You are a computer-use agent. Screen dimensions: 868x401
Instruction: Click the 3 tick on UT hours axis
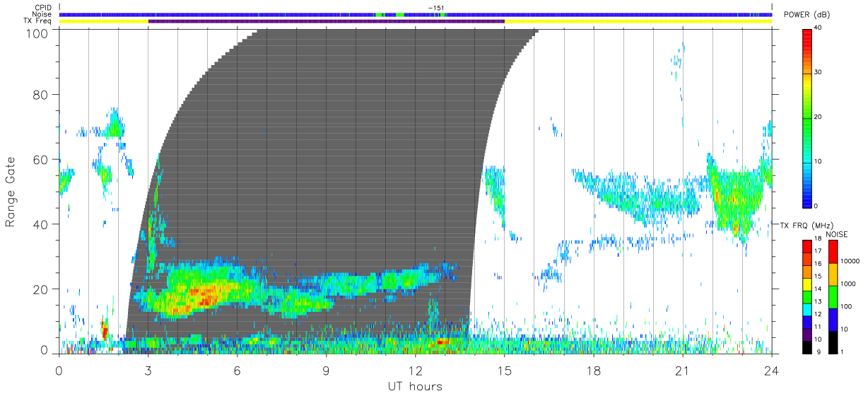148,371
